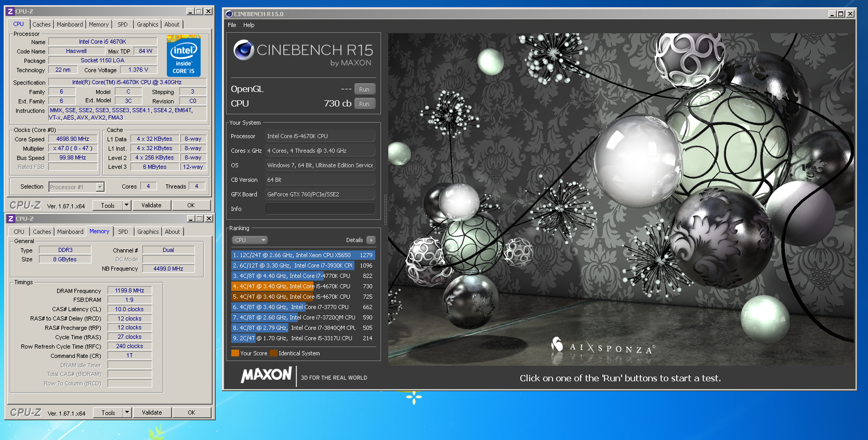Viewport: 868px width, 440px height.
Task: Open the File menu in Cinebench
Action: (x=232, y=25)
